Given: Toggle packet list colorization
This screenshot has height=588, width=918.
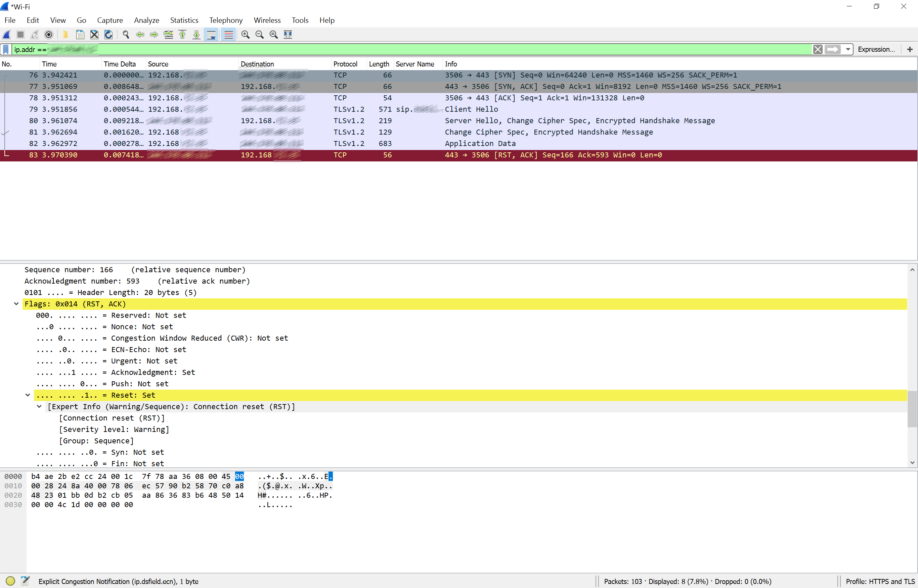Looking at the screenshot, I should [x=228, y=34].
